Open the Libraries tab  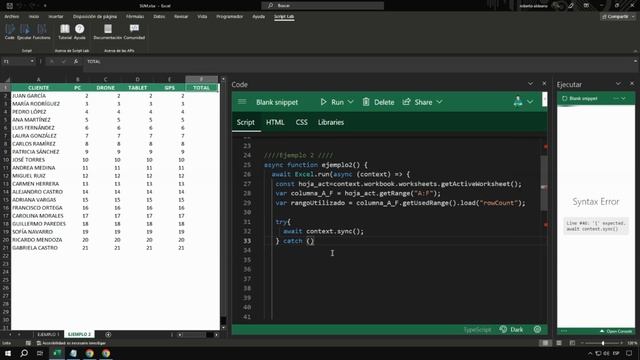(331, 122)
